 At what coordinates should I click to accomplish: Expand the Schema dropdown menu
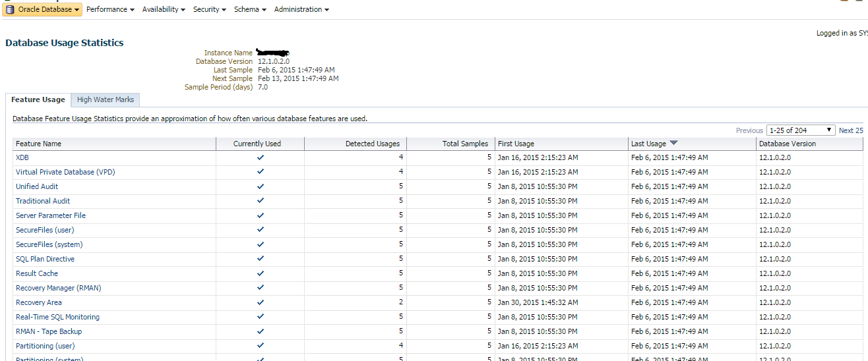point(250,9)
